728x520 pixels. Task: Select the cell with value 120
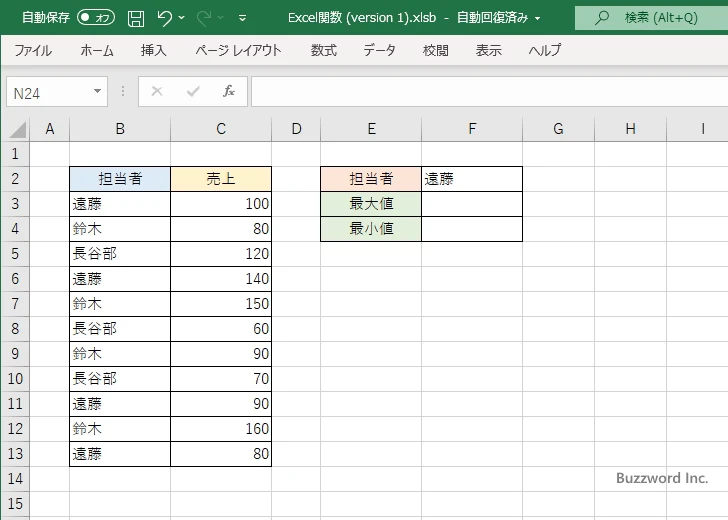[221, 254]
